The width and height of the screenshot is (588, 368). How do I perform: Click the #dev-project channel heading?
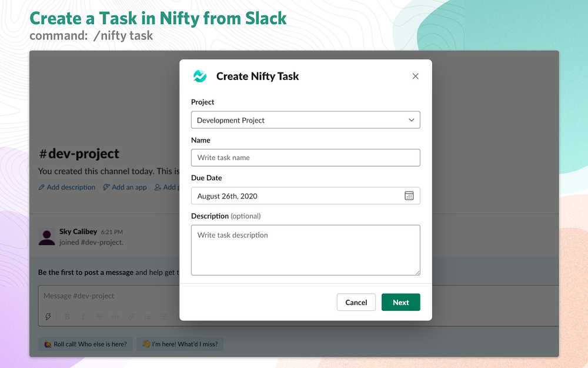(x=79, y=154)
